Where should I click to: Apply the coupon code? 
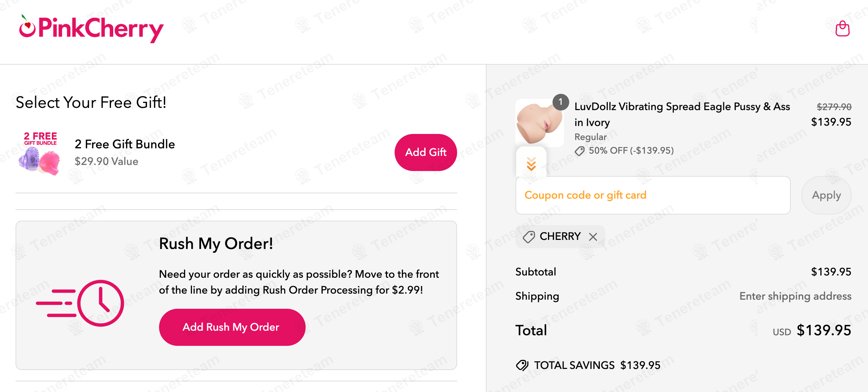coord(826,195)
